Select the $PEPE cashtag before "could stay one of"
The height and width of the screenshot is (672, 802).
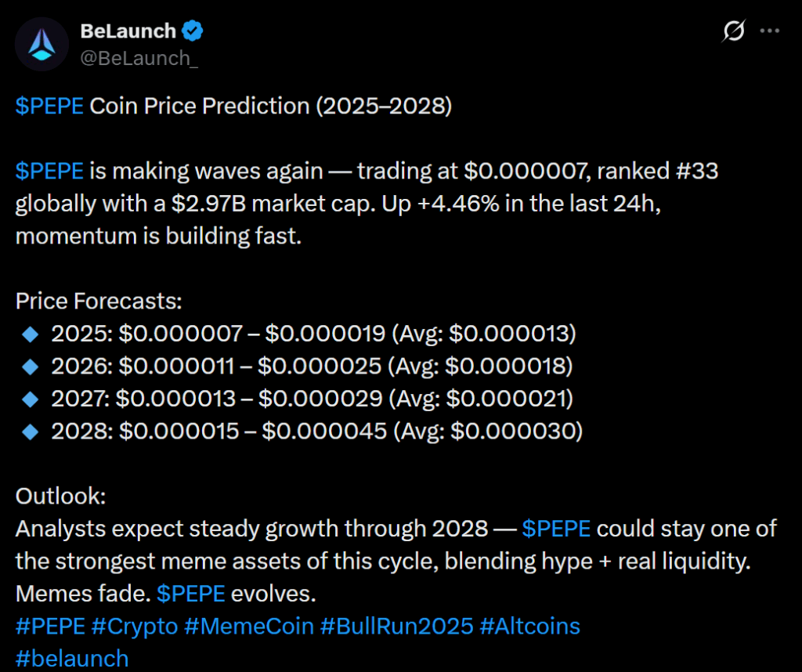pyautogui.click(x=556, y=529)
